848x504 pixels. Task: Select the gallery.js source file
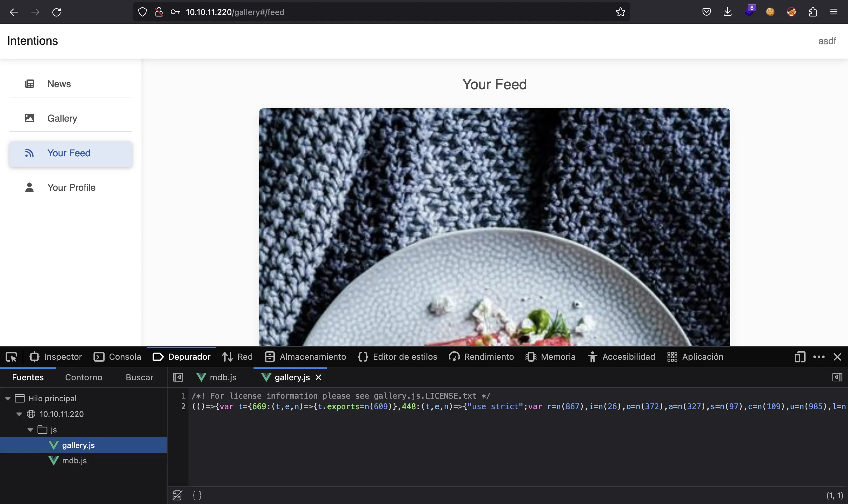click(78, 445)
